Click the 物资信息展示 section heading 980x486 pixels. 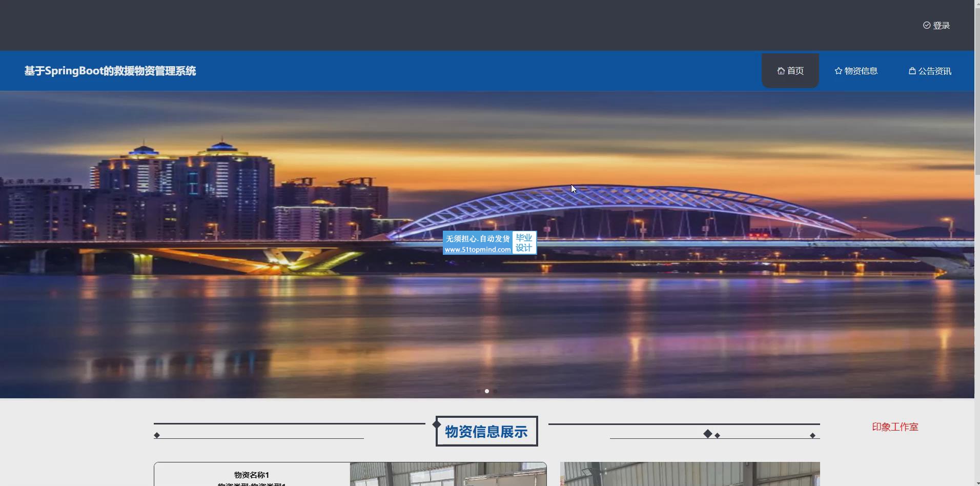click(486, 432)
